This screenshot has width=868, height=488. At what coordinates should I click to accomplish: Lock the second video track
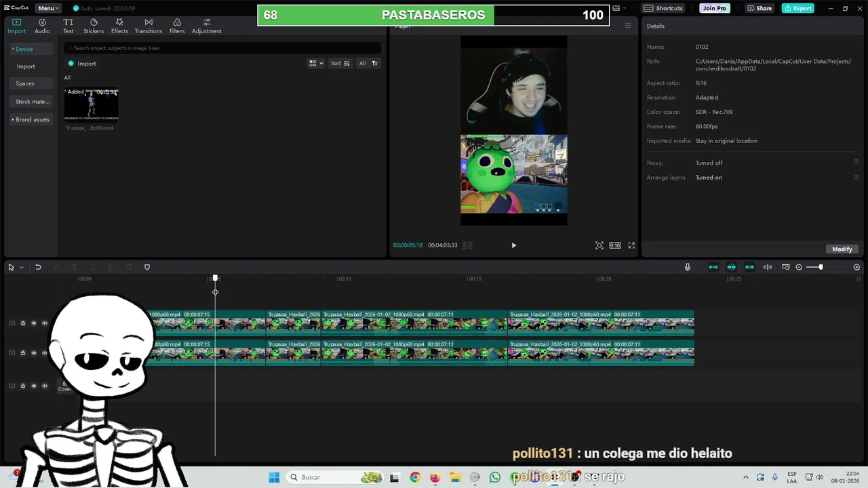pyautogui.click(x=22, y=353)
